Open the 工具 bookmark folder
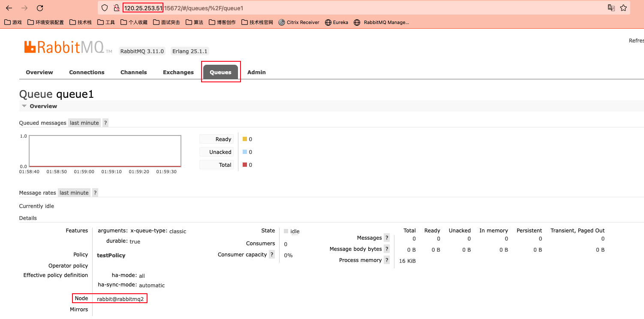The image size is (644, 319). coord(106,22)
